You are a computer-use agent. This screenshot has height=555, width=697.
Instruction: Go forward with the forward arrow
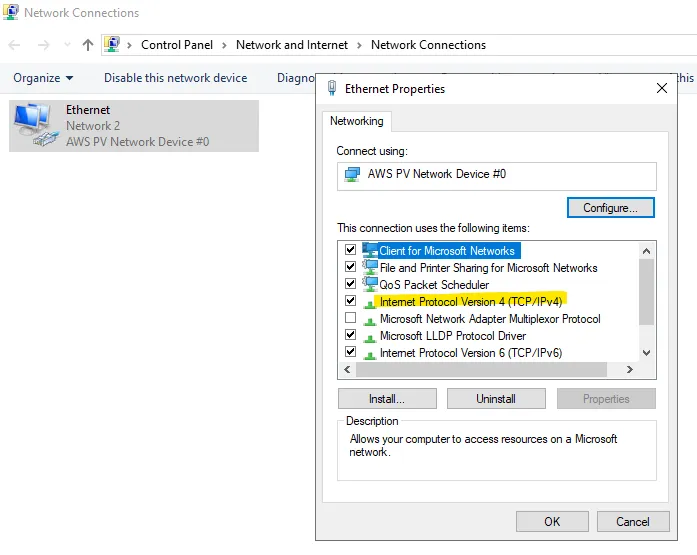coord(44,45)
